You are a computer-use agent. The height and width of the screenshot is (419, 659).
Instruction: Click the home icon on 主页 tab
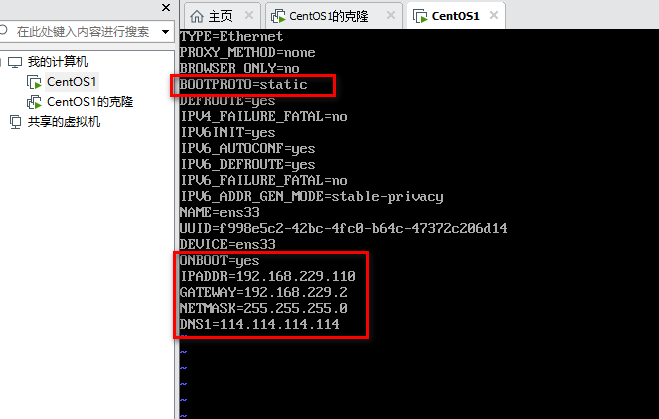pyautogui.click(x=197, y=16)
